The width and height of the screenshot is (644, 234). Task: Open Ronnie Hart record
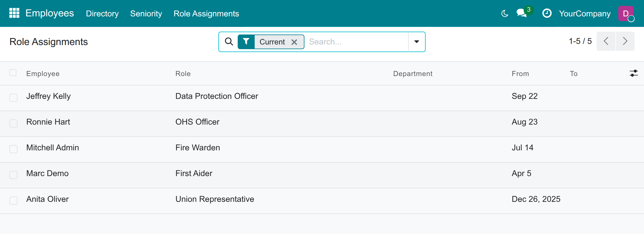(48, 122)
